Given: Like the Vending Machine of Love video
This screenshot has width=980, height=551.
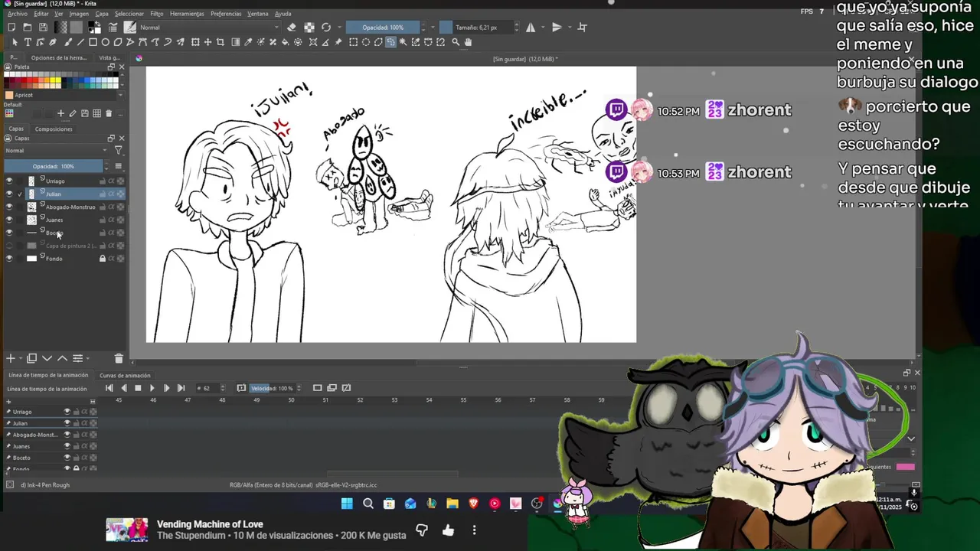Looking at the screenshot, I should (x=448, y=530).
